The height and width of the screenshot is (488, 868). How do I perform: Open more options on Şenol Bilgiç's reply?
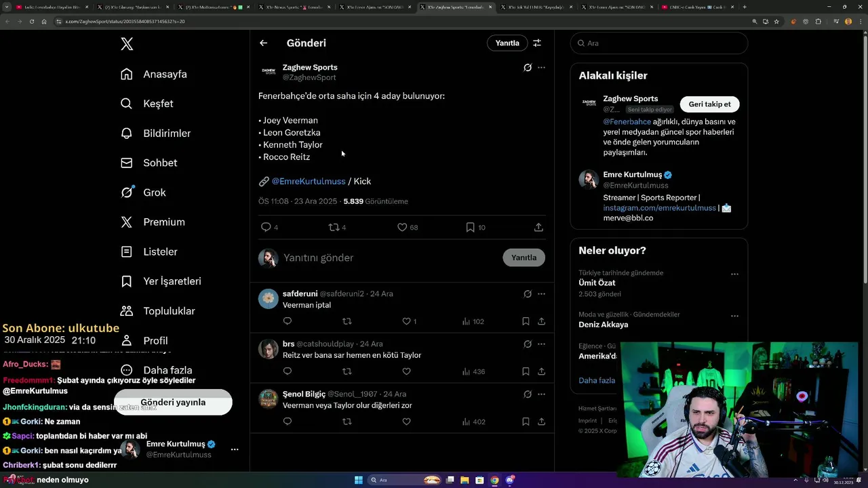tap(541, 394)
